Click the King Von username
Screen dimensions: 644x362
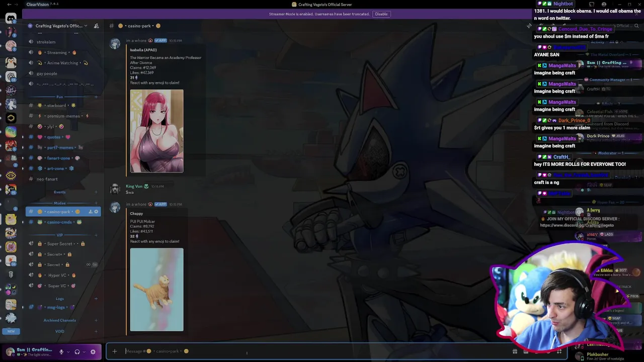click(134, 187)
